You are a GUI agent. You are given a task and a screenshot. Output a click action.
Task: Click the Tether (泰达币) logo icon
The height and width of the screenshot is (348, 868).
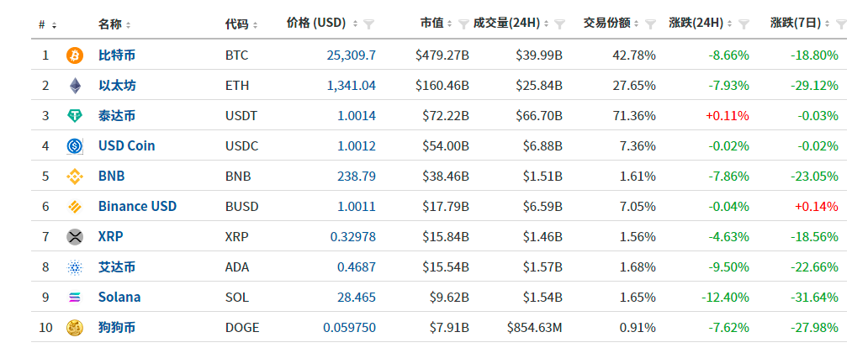coord(75,116)
